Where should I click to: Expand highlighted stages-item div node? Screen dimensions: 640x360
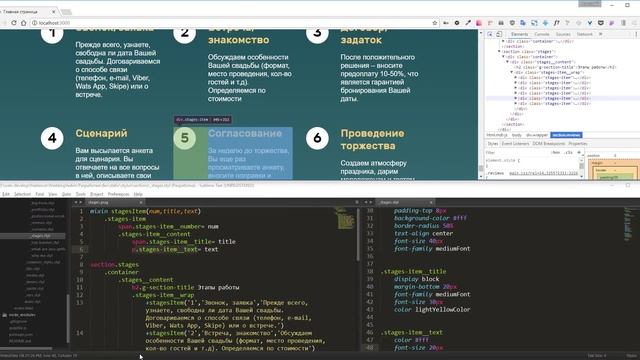pyautogui.click(x=516, y=98)
